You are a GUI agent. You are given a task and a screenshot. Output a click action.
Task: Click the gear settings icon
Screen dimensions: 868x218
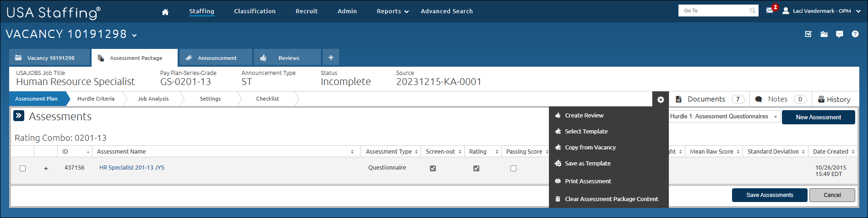click(x=660, y=99)
